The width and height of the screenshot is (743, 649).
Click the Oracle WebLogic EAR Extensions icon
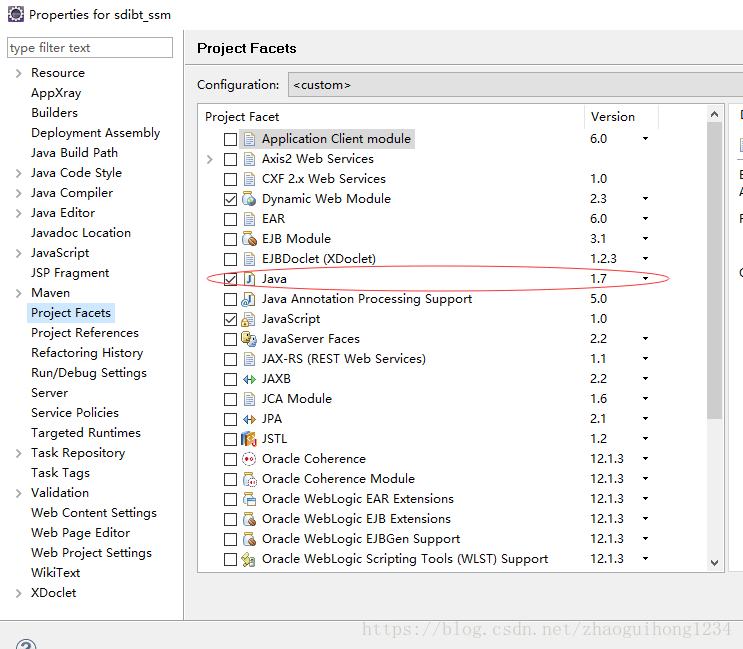coord(249,499)
